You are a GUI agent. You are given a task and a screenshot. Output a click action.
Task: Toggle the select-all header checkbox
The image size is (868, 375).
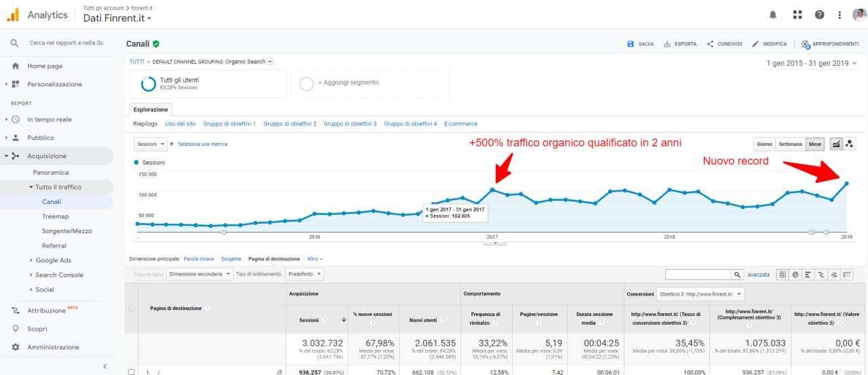click(x=132, y=309)
